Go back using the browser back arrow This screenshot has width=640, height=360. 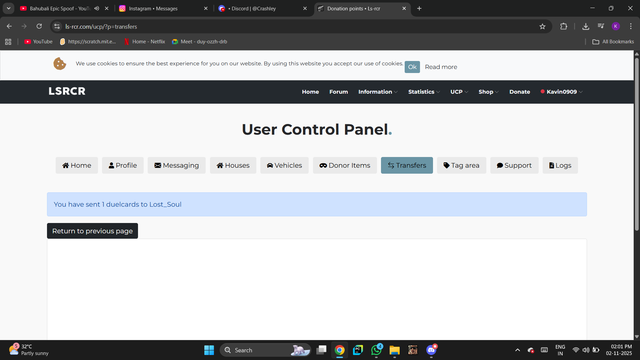(x=9, y=27)
